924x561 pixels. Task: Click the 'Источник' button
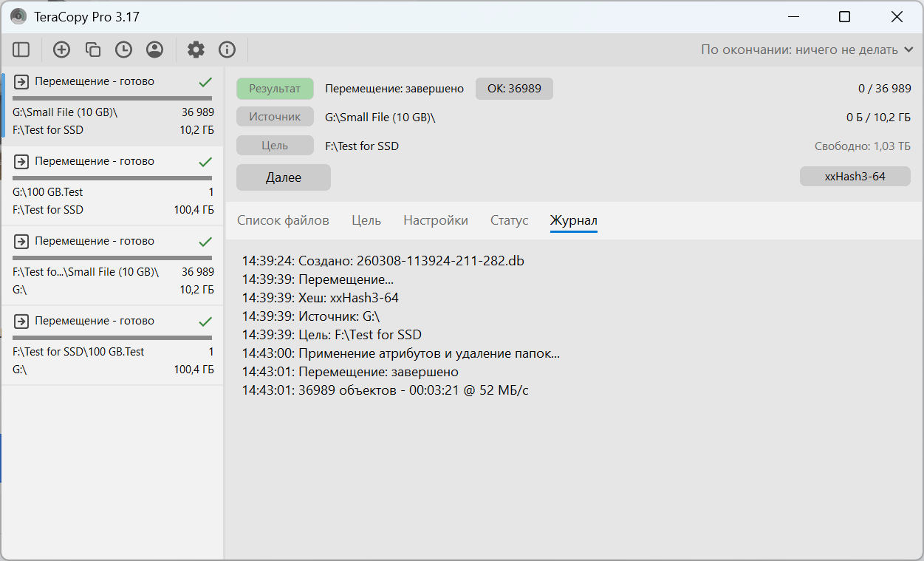pyautogui.click(x=275, y=117)
